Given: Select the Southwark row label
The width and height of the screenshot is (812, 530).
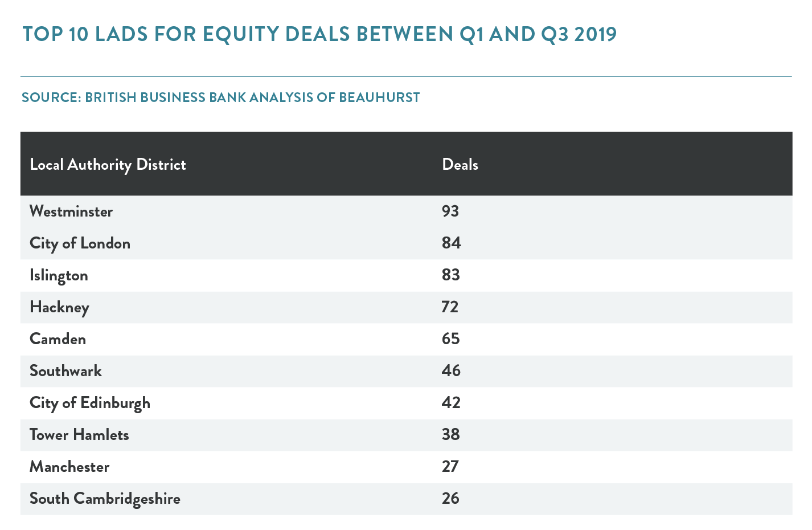Looking at the screenshot, I should (65, 371).
